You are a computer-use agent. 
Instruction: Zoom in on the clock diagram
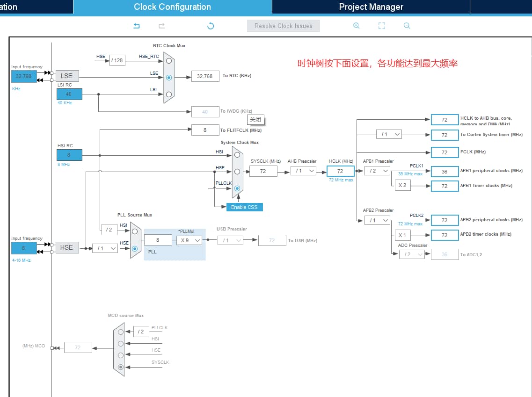point(357,26)
